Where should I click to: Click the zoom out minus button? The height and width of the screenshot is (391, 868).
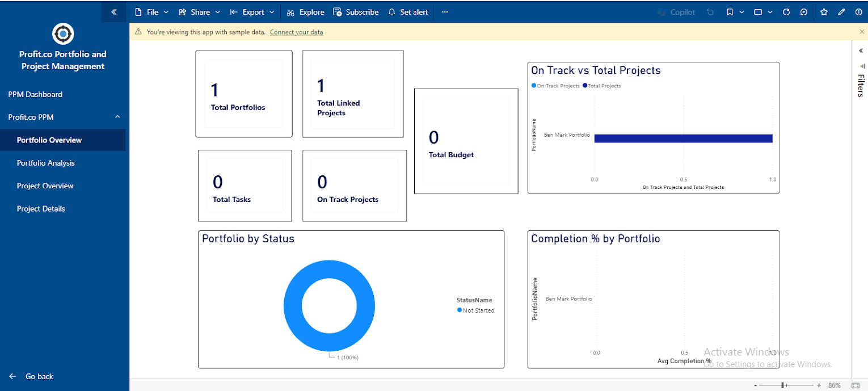click(x=756, y=385)
